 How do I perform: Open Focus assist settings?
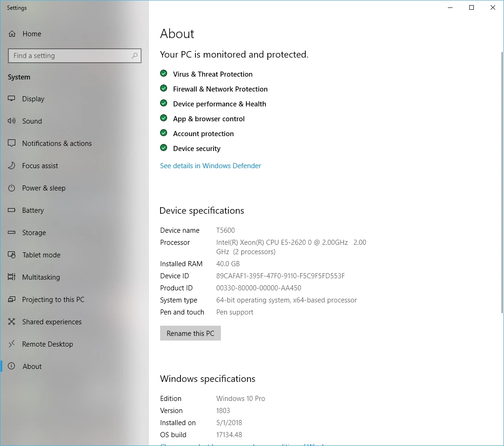tap(75, 166)
